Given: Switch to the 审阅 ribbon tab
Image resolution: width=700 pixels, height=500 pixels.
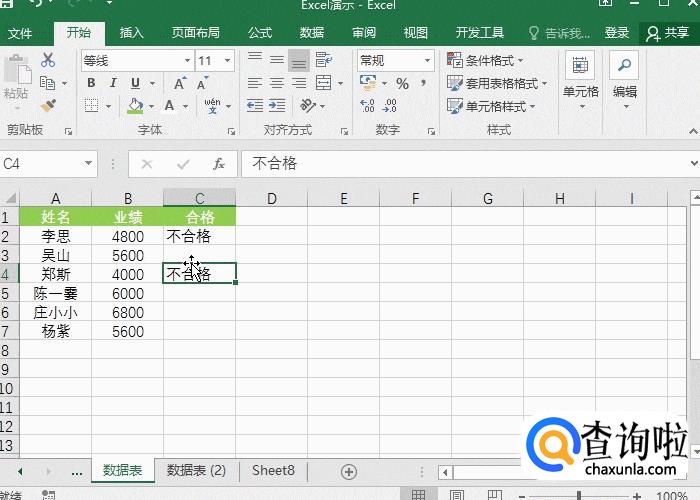Looking at the screenshot, I should point(364,33).
